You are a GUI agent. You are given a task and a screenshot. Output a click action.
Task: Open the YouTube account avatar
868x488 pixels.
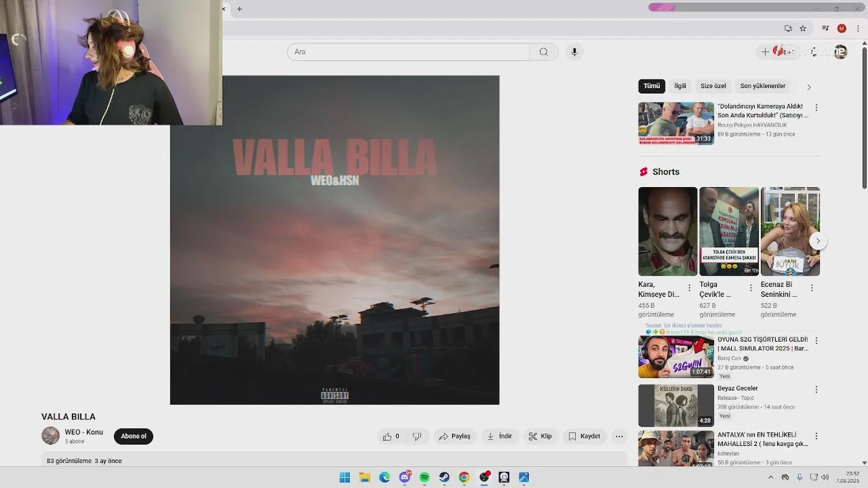click(841, 52)
